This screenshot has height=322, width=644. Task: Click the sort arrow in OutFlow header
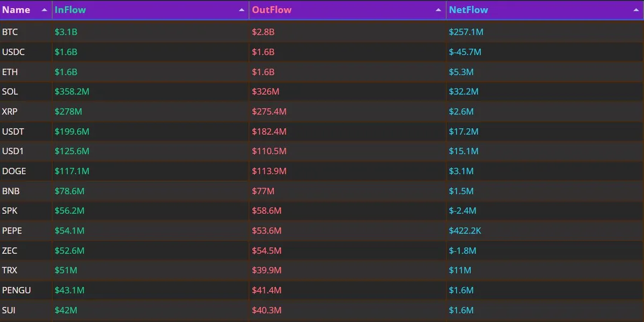click(438, 10)
